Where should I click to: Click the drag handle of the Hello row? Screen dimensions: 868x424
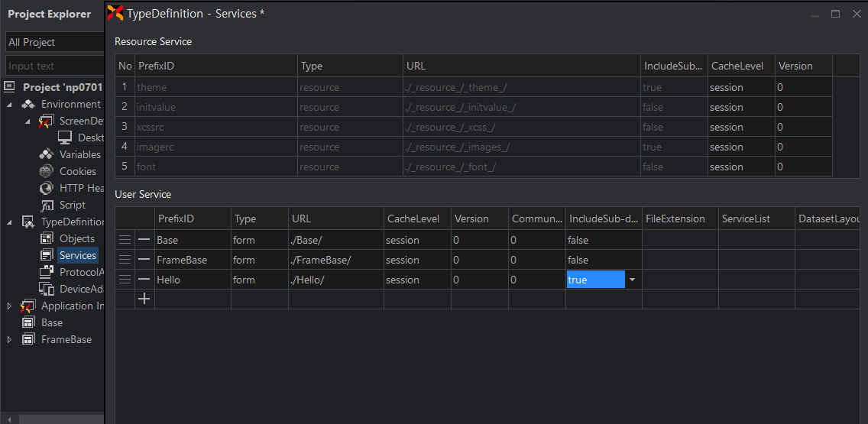pyautogui.click(x=125, y=280)
